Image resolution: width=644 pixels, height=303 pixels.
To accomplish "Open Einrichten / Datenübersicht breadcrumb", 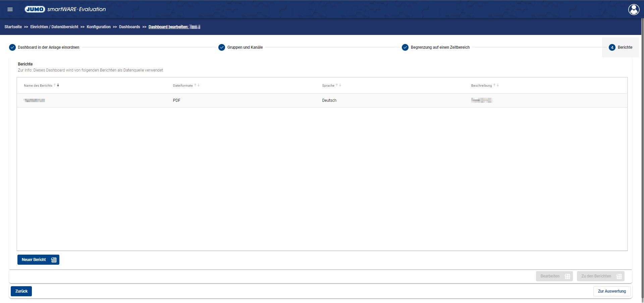I will [x=54, y=27].
